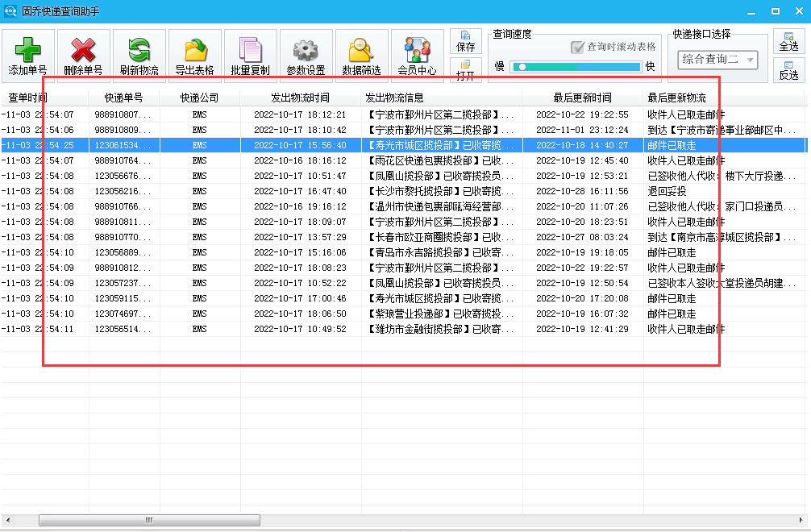Click the app logo in title bar

[10, 10]
